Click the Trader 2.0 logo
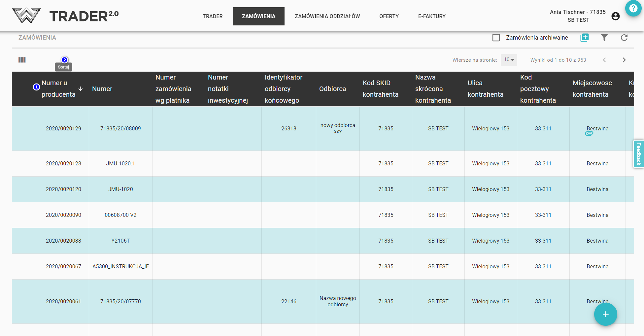 pyautogui.click(x=65, y=16)
